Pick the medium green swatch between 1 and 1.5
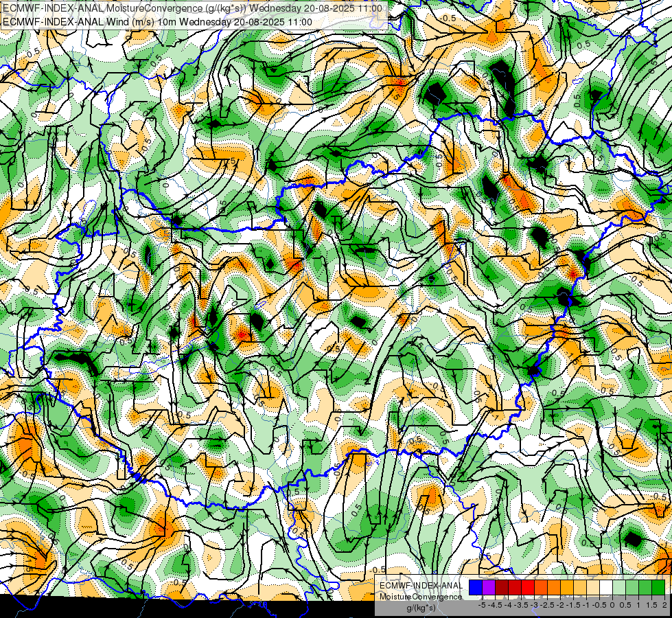Image resolution: width=672 pixels, height=618 pixels. [x=645, y=588]
